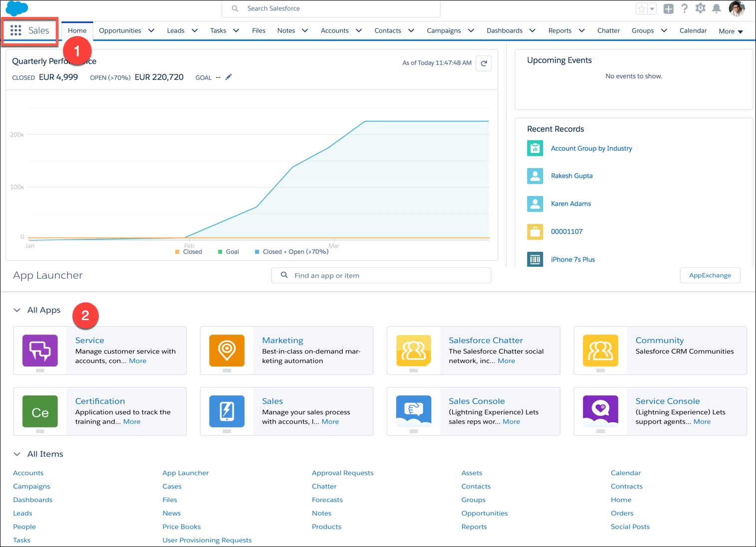Click the Forecasts item link

[327, 500]
